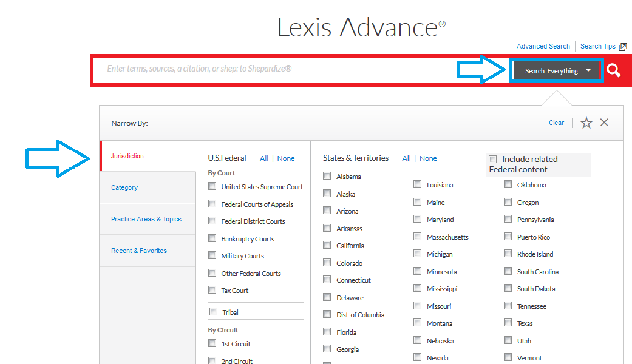Check Include related Federal content
The width and height of the screenshot is (632, 364).
(492, 159)
